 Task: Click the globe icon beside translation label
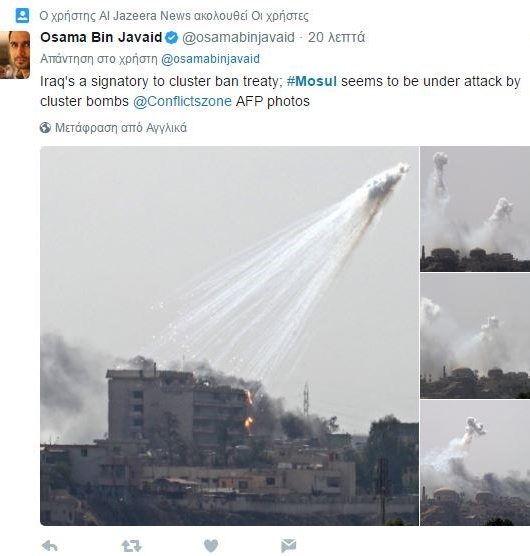click(45, 128)
